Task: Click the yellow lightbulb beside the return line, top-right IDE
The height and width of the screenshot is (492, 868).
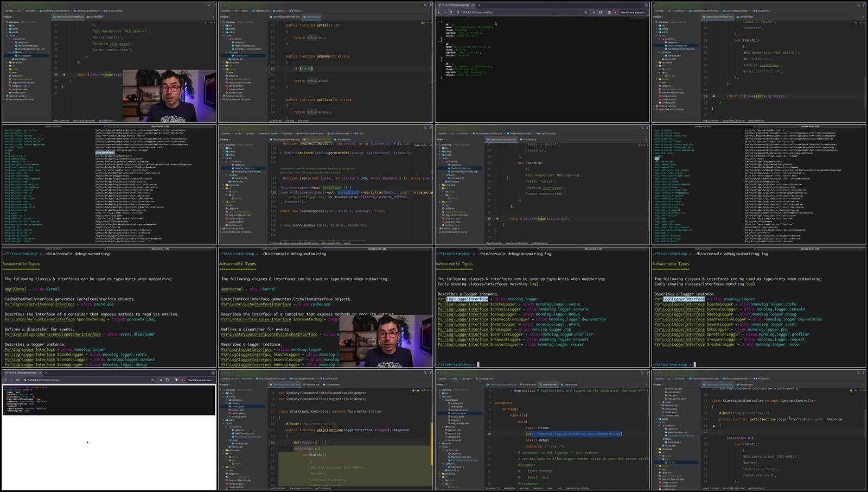Action: pos(713,96)
